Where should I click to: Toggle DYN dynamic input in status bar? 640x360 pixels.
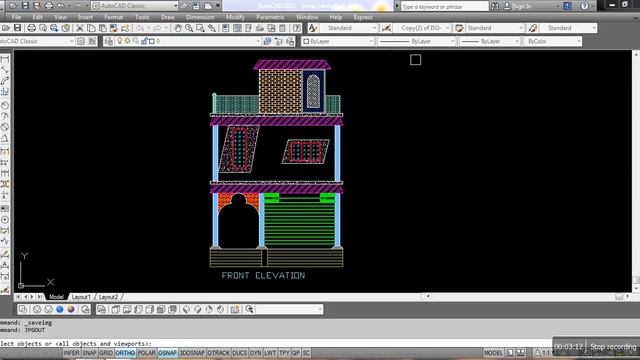[x=256, y=353]
